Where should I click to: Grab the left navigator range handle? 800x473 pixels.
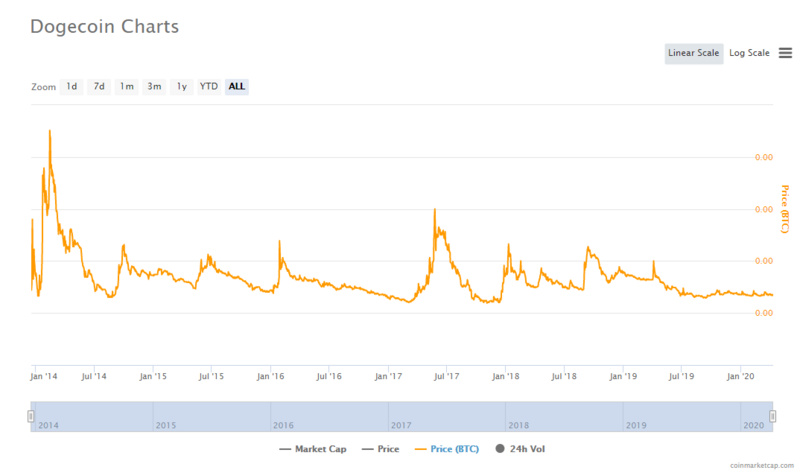tap(31, 416)
